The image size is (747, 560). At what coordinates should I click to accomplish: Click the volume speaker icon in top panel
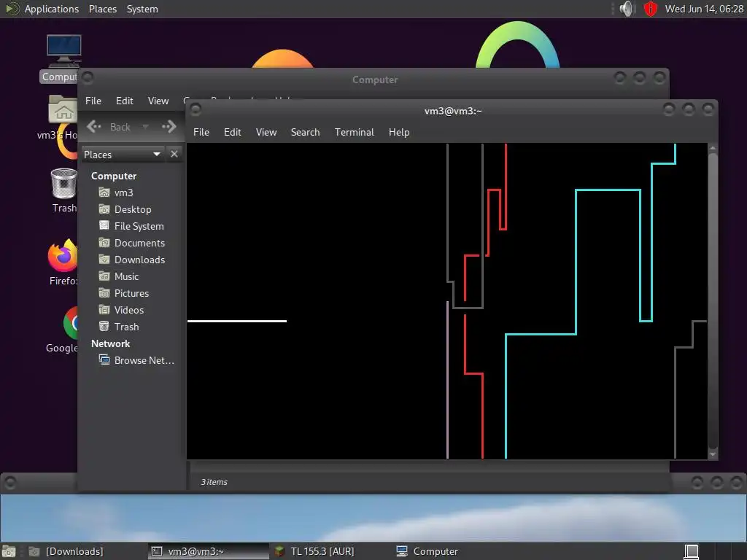627,9
